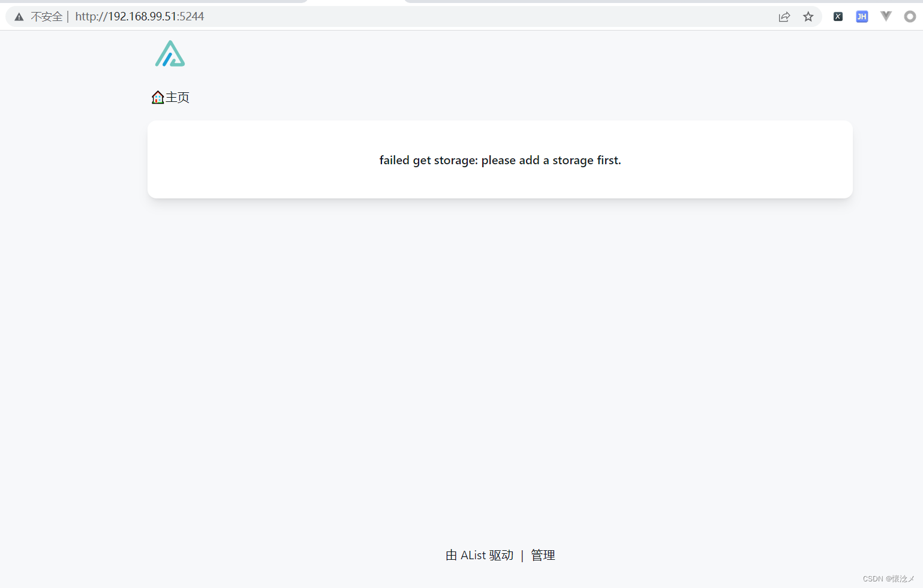Click the CSDN watermark text
Image resolution: width=923 pixels, height=588 pixels.
(x=888, y=578)
